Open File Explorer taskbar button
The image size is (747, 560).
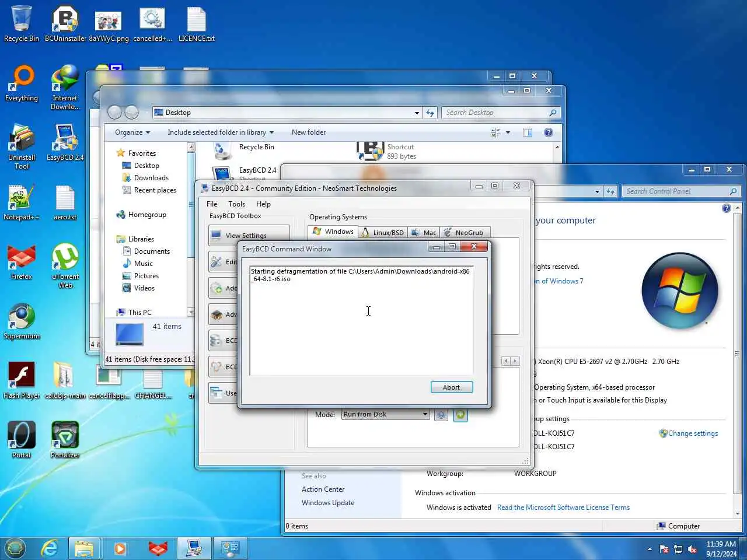pyautogui.click(x=84, y=548)
